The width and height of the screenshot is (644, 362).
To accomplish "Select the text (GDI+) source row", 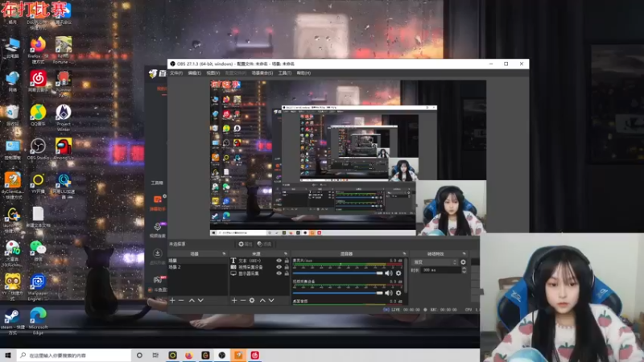I will point(259,261).
